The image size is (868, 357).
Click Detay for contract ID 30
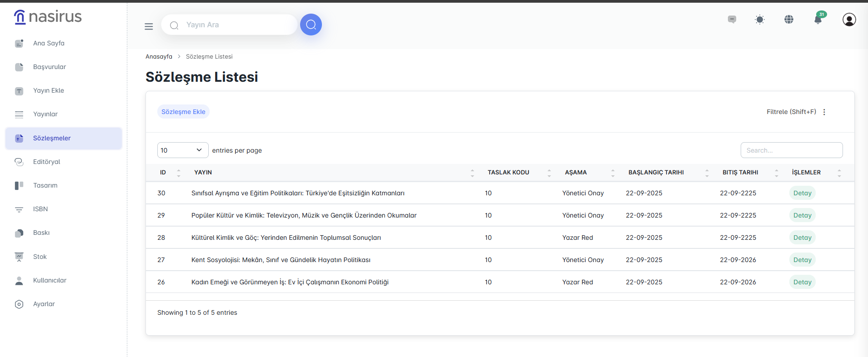tap(802, 193)
